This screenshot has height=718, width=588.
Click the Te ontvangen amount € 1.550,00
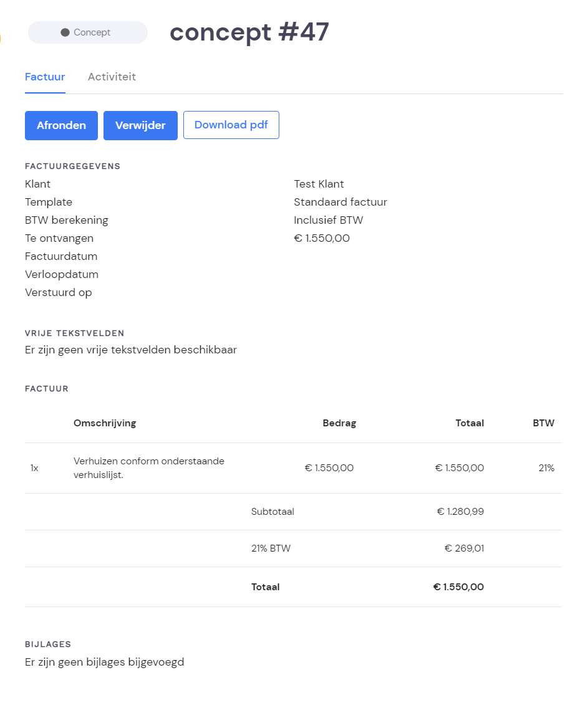point(322,238)
